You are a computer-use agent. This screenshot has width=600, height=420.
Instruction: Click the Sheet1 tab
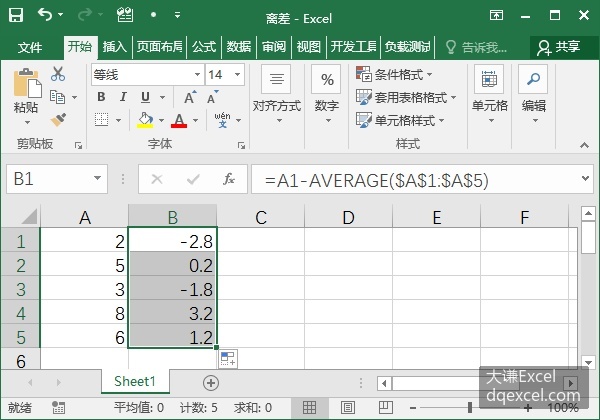pos(135,381)
